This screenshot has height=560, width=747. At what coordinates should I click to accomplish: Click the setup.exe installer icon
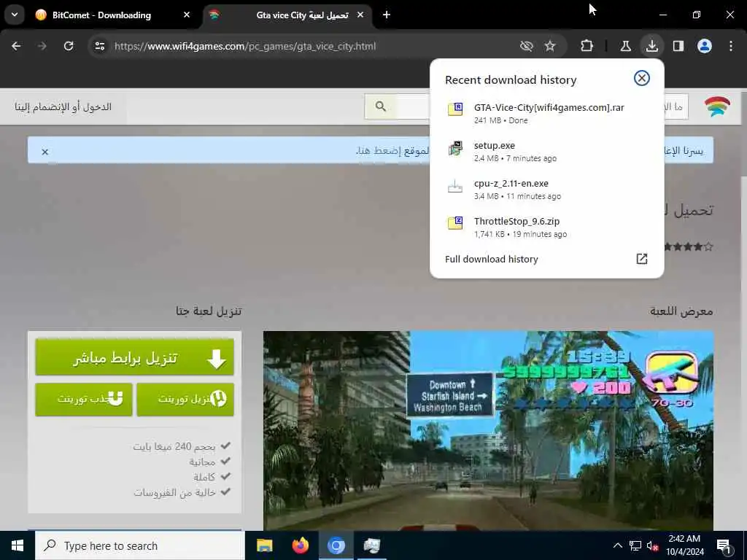click(x=455, y=148)
